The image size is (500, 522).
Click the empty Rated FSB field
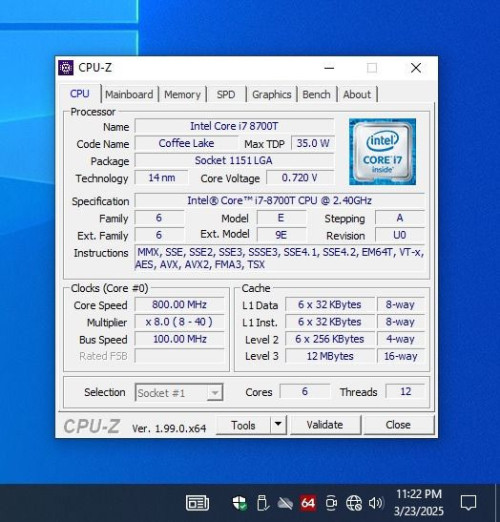[x=179, y=356]
